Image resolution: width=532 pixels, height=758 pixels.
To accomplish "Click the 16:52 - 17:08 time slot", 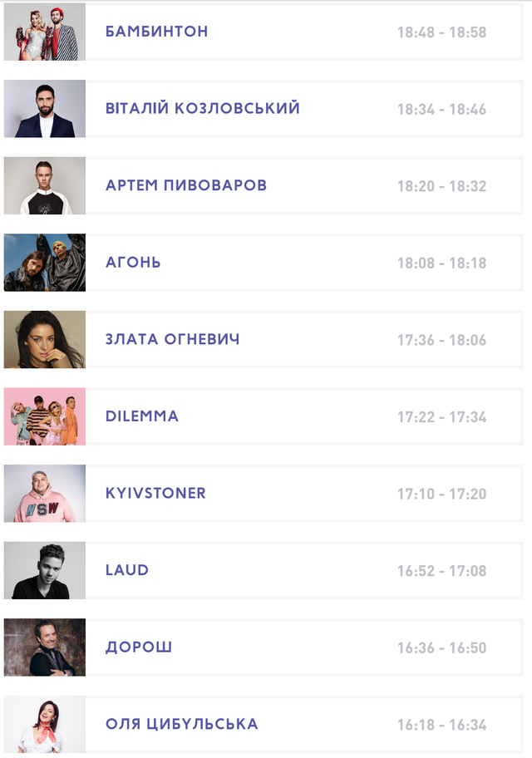I will (x=441, y=571).
